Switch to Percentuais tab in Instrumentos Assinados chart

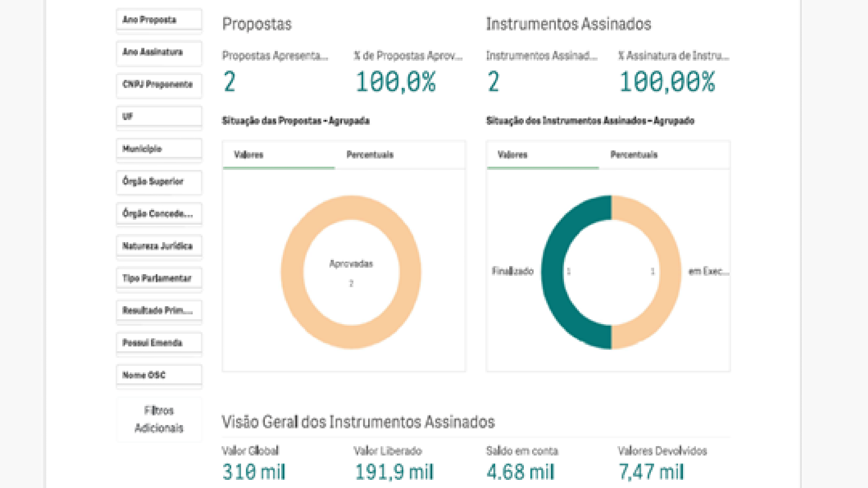coord(633,155)
